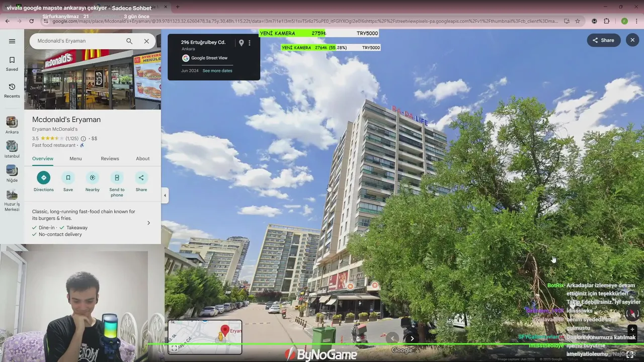Click the Nearby button

coord(92,182)
